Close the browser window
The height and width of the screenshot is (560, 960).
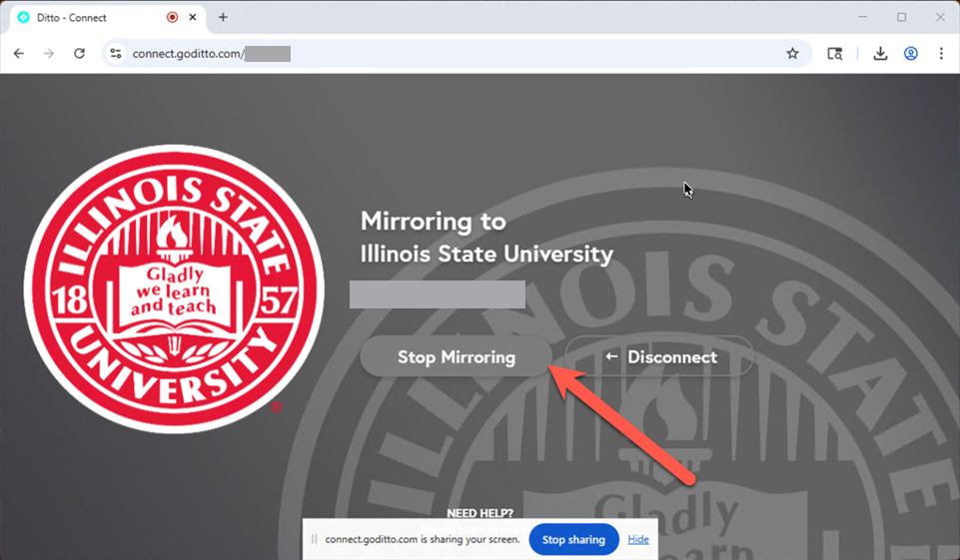940,17
